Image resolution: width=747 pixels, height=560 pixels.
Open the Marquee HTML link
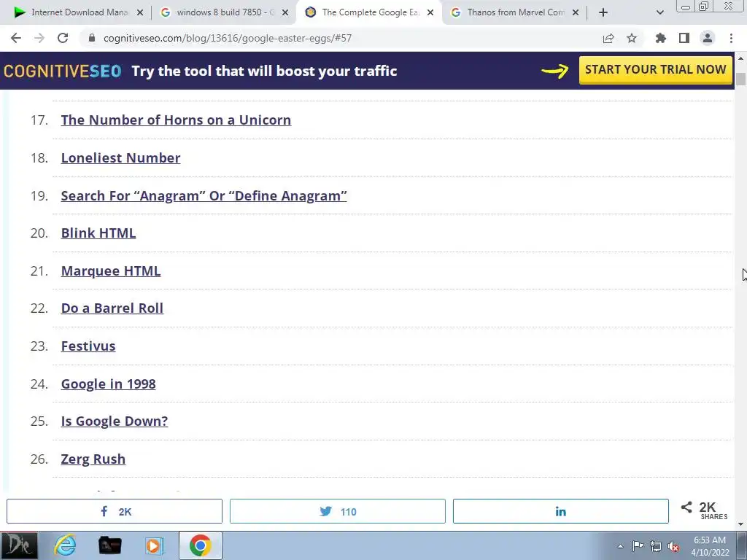pyautogui.click(x=111, y=271)
